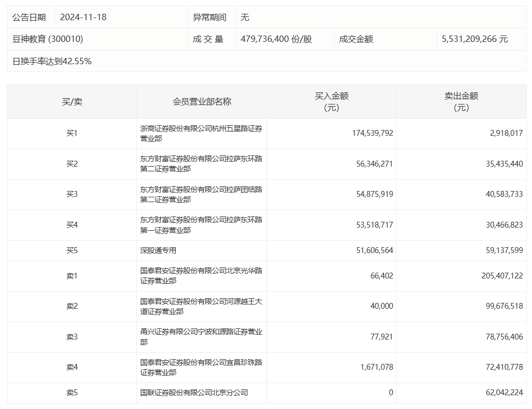The height and width of the screenshot is (409, 532).
Task: Select the 买3 row label
Action: [x=72, y=194]
